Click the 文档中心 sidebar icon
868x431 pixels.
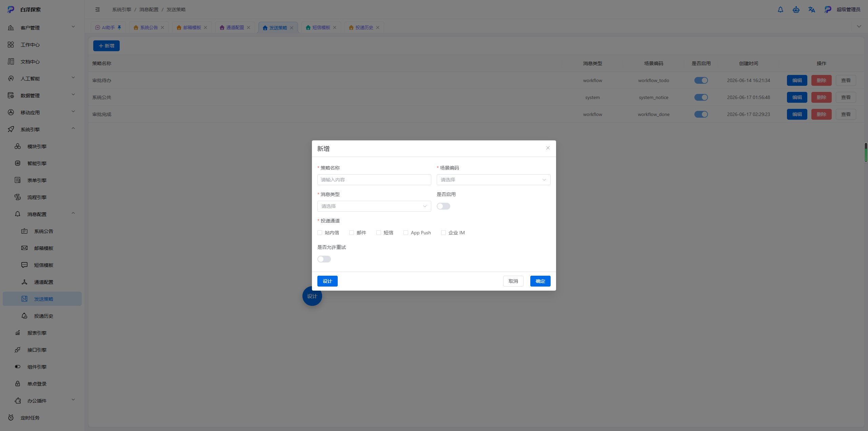click(11, 61)
